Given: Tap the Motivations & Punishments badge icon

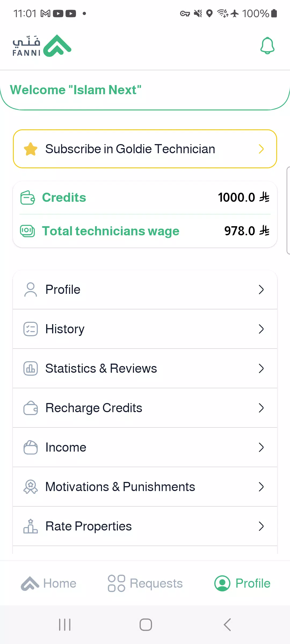Looking at the screenshot, I should [x=31, y=487].
